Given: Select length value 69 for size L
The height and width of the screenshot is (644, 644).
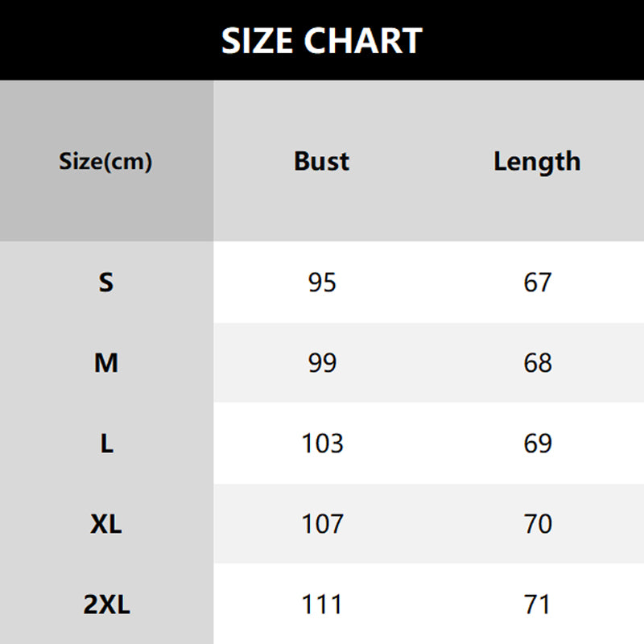Looking at the screenshot, I should coord(537,444).
